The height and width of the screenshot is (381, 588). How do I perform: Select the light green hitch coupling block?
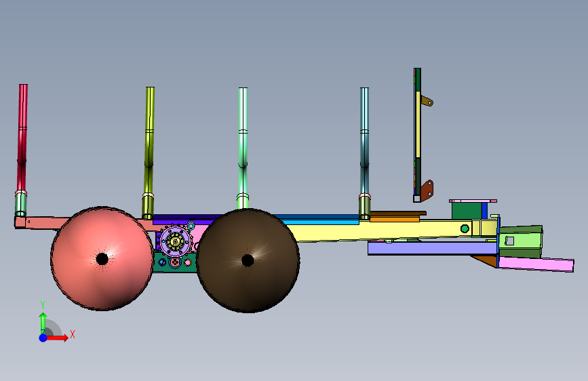(x=520, y=241)
